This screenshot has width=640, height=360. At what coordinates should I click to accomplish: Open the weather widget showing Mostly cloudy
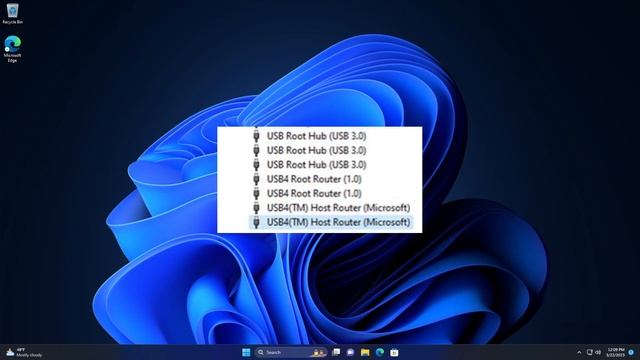click(x=24, y=352)
